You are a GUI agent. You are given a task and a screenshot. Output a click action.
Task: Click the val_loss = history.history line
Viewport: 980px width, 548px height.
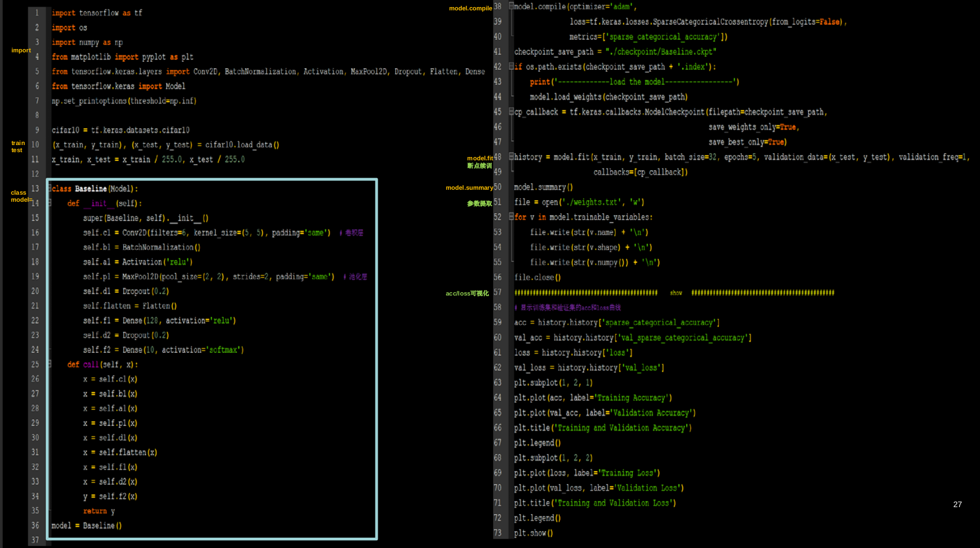(x=589, y=368)
